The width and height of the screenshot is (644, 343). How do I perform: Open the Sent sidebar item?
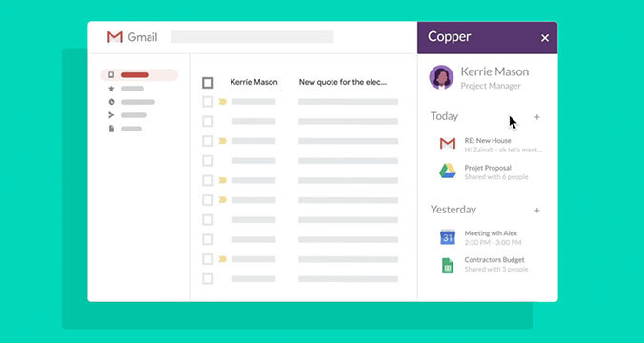click(x=127, y=115)
